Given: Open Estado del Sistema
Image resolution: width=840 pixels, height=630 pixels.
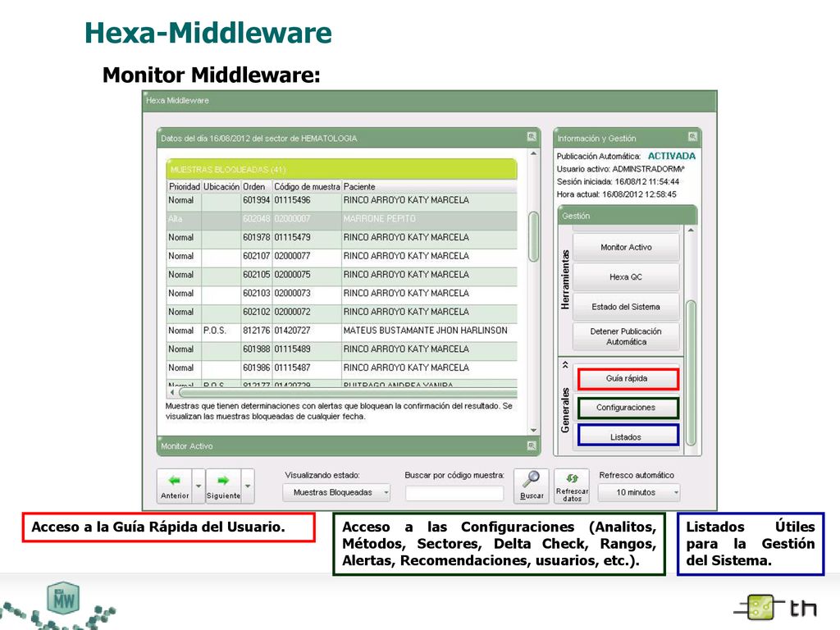Looking at the screenshot, I should (x=626, y=307).
